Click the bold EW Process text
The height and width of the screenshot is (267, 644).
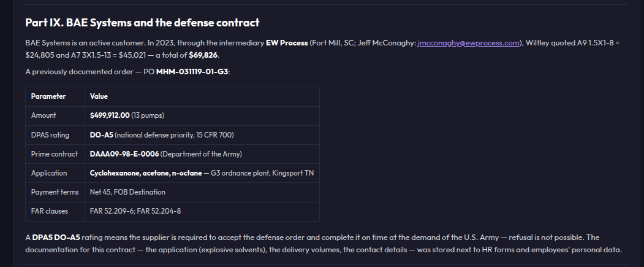(287, 43)
